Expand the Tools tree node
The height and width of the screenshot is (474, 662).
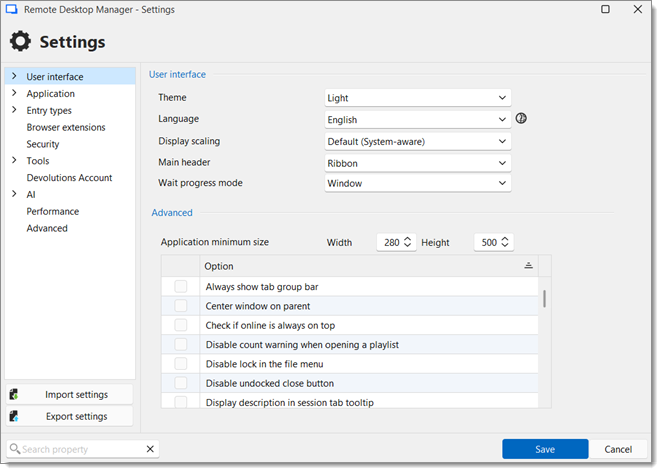pyautogui.click(x=14, y=160)
